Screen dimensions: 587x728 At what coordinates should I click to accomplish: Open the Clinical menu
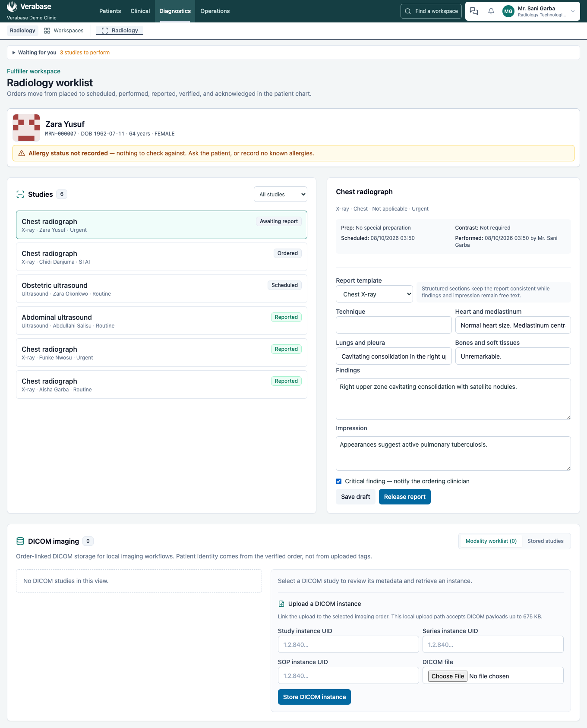tap(140, 11)
